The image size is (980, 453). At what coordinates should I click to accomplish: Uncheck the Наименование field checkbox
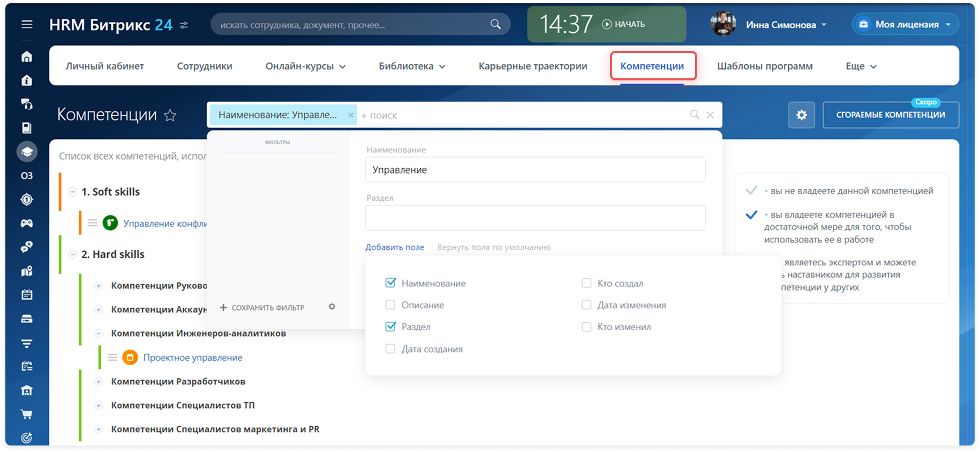[390, 283]
